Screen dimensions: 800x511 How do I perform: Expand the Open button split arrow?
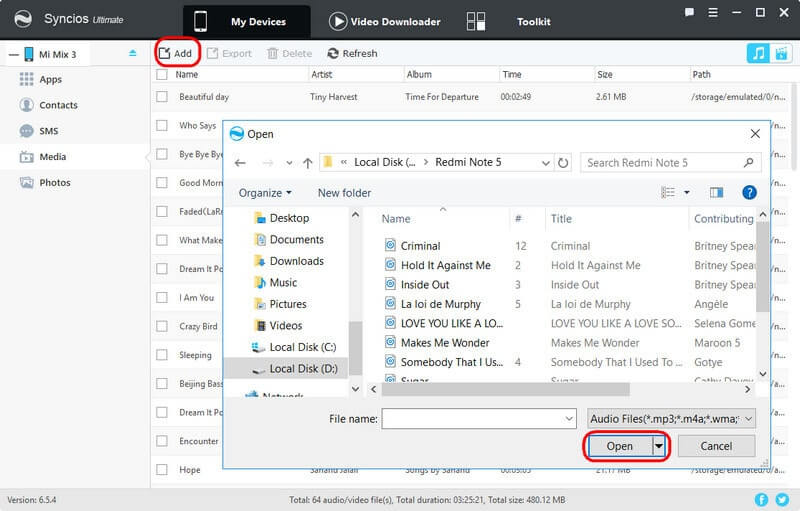click(x=659, y=446)
